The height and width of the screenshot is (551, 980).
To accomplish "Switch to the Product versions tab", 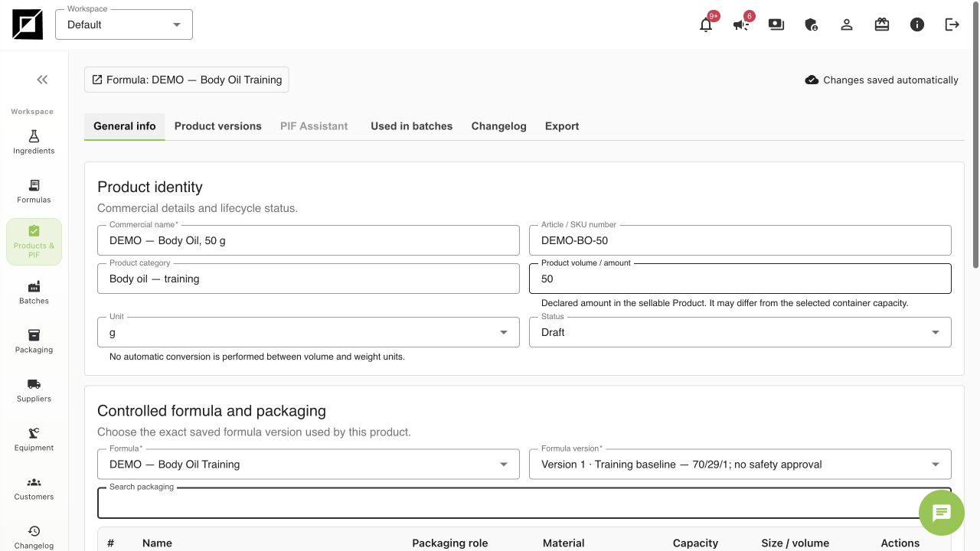I will point(218,126).
